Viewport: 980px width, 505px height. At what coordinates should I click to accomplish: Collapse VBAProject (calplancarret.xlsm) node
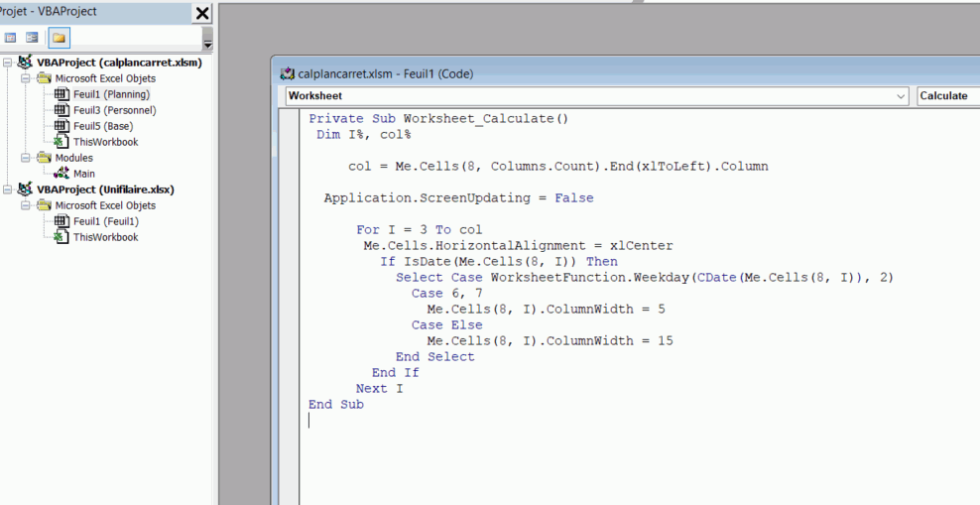pos(9,63)
